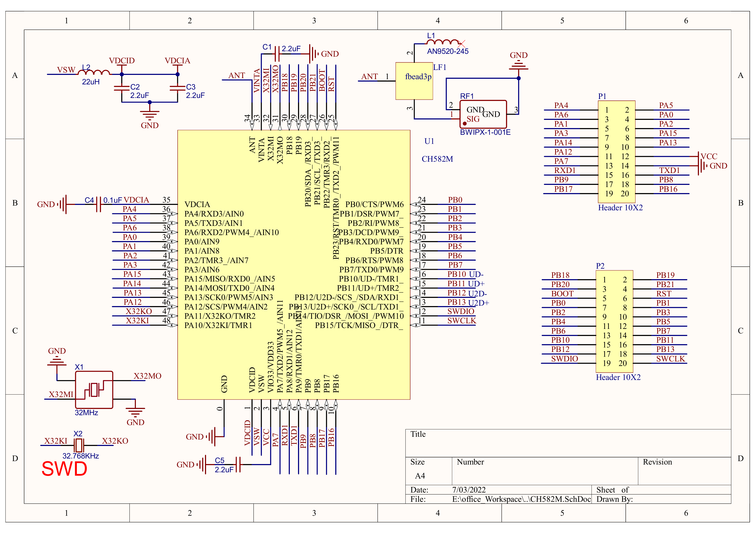Click the CH582M.SchDoc file path text
The width and height of the screenshot is (756, 534).
[521, 499]
